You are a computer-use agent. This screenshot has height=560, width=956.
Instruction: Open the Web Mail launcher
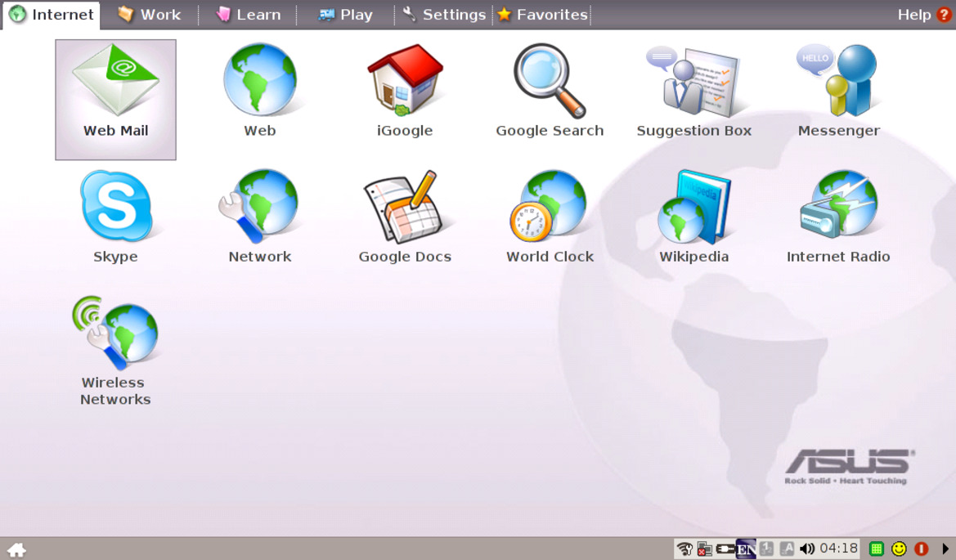(116, 100)
